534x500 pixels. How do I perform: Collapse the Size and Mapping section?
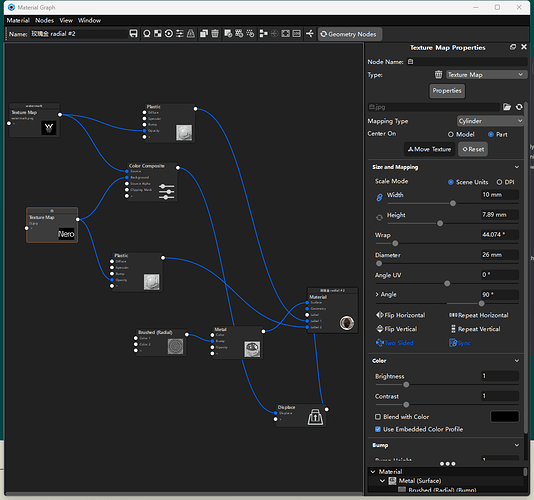pos(517,167)
